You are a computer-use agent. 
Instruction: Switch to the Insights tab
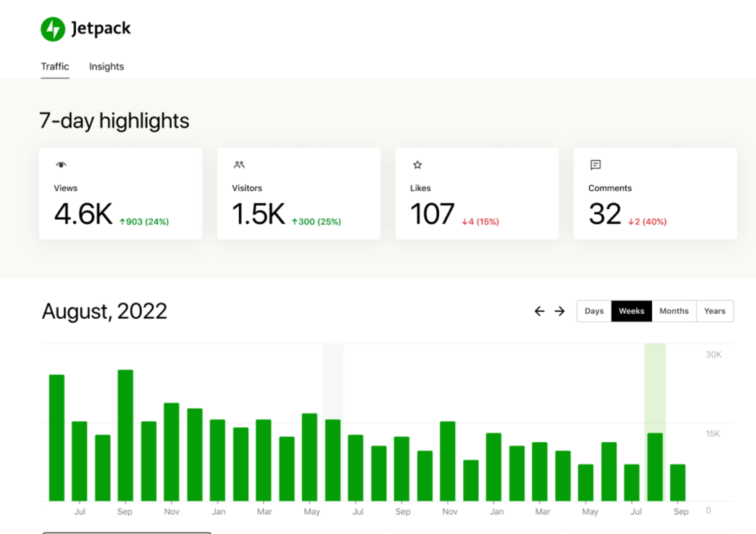pos(106,66)
